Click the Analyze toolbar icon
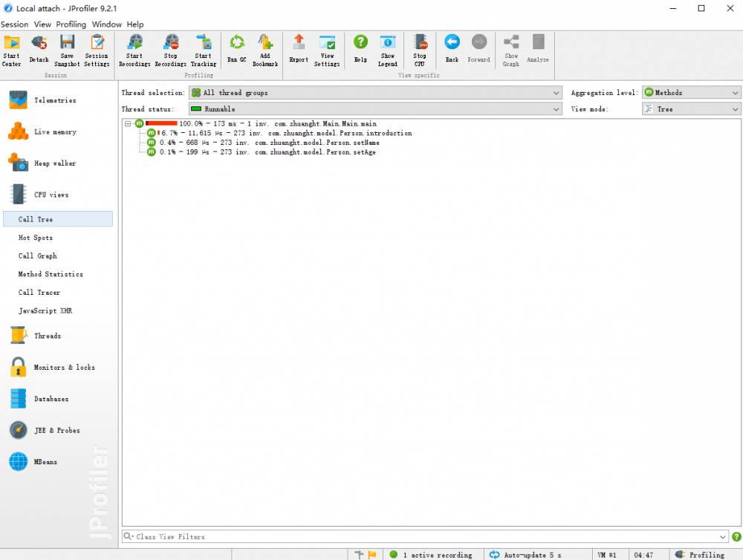Screen dimensions: 743x560 click(x=538, y=49)
